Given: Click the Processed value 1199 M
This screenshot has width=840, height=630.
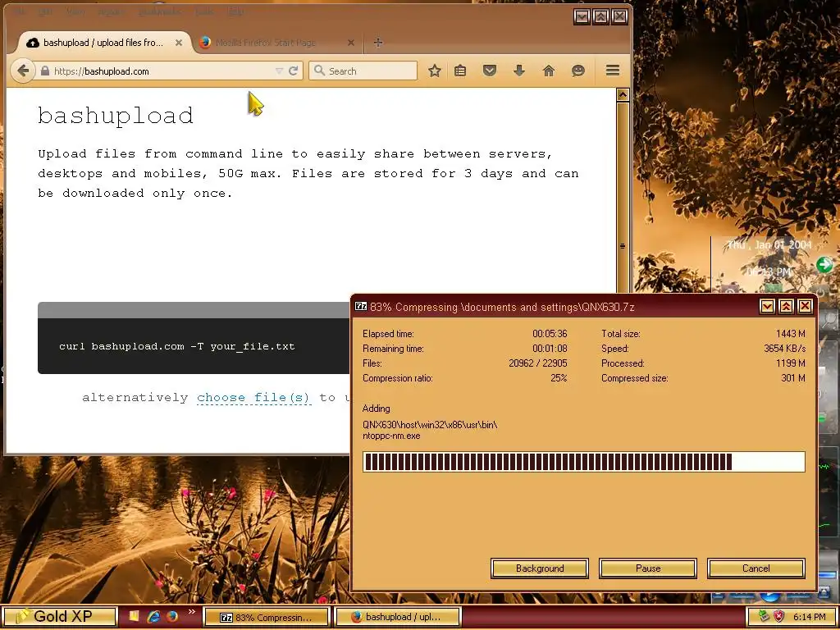Looking at the screenshot, I should coord(790,363).
